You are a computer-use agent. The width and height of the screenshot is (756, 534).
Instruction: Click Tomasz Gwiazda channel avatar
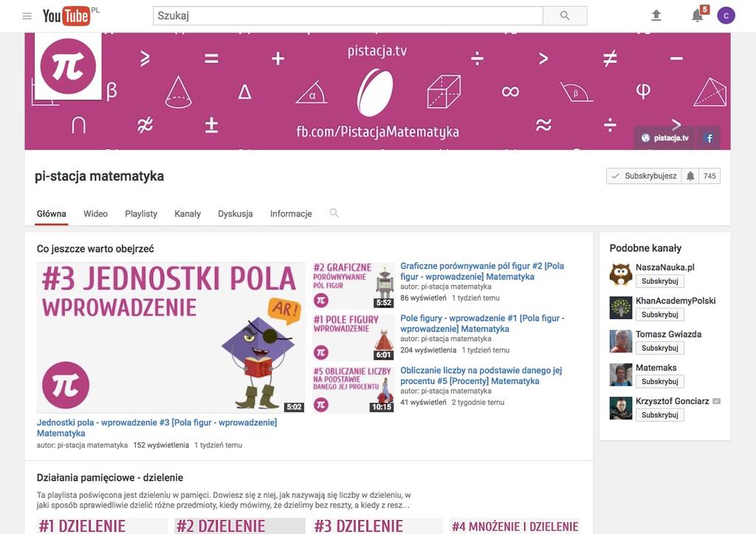pyautogui.click(x=620, y=341)
